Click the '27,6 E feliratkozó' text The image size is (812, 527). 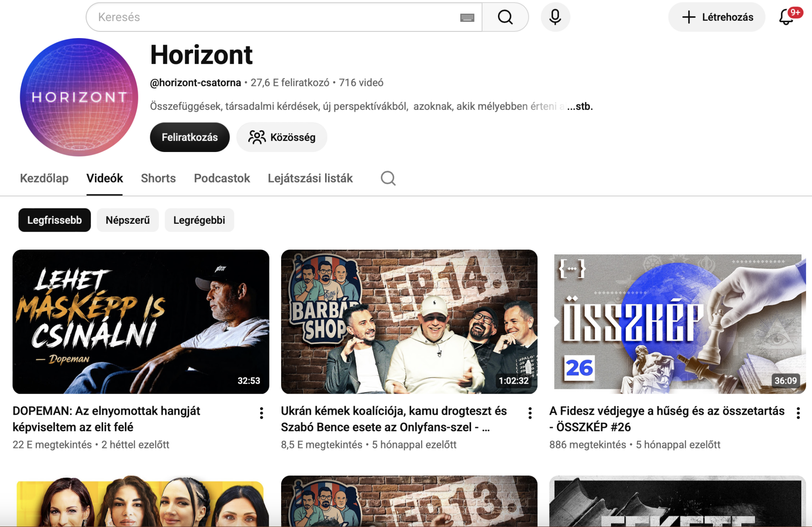coord(290,83)
